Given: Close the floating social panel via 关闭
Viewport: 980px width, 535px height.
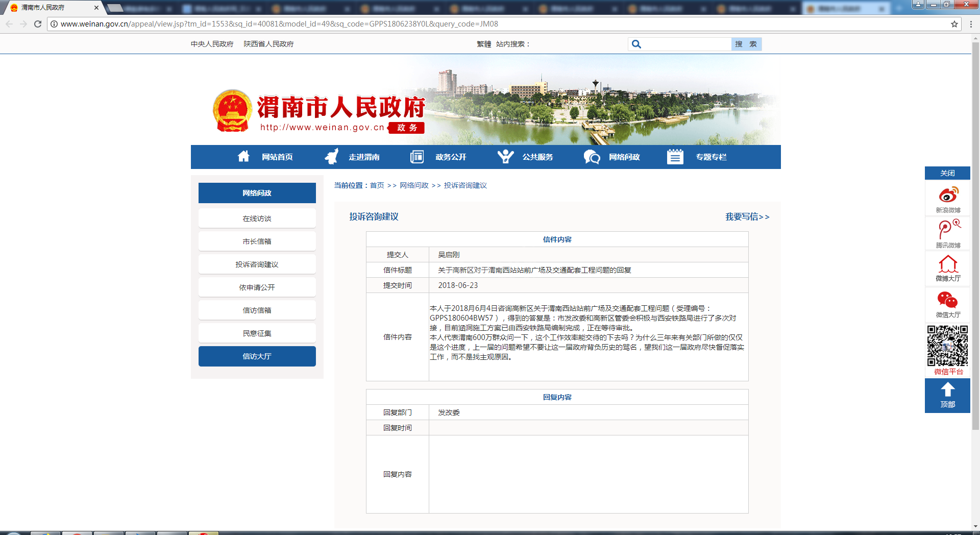Looking at the screenshot, I should coord(947,173).
